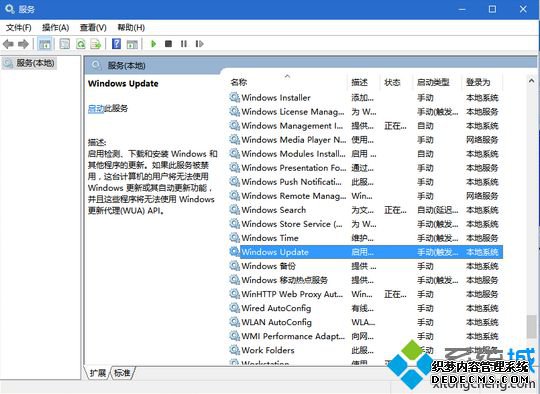Viewport: 540px width, 394px height.
Task: Select the Wired AutoConfig service row
Action: tap(366, 308)
